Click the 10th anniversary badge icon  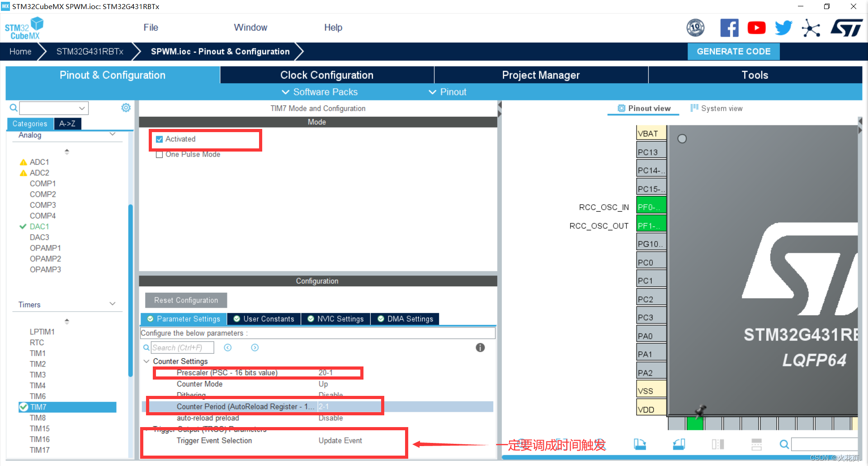(x=695, y=28)
